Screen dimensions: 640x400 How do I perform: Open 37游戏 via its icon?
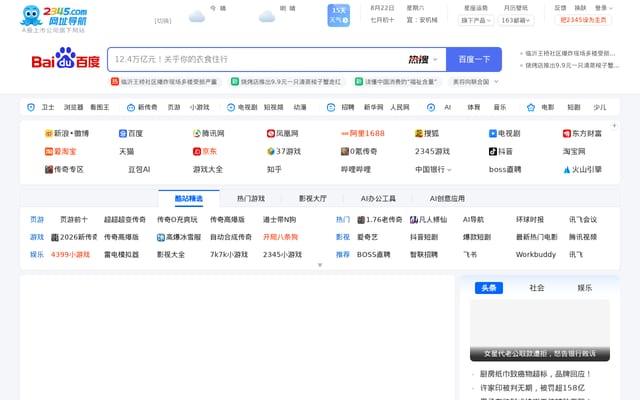coord(271,151)
